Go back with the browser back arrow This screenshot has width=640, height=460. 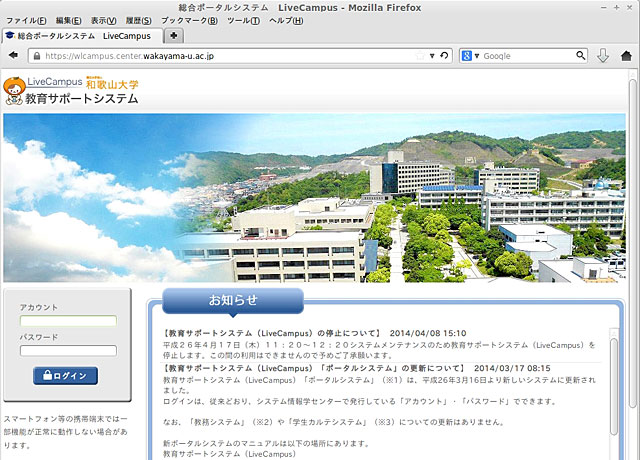[x=13, y=55]
